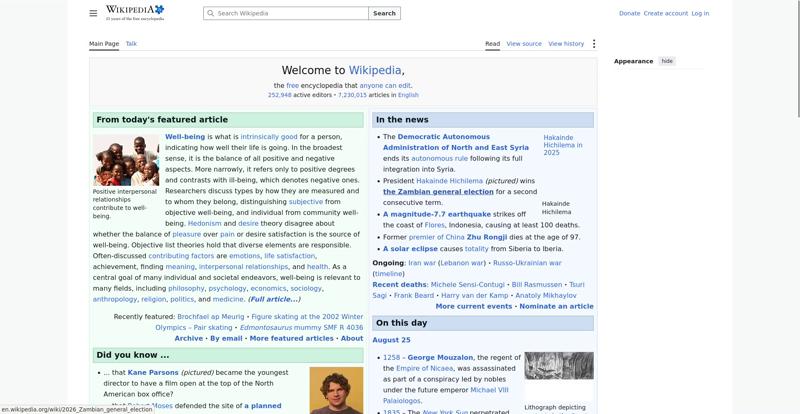
Task: Open the Zhu Rongji link
Action: (487, 237)
